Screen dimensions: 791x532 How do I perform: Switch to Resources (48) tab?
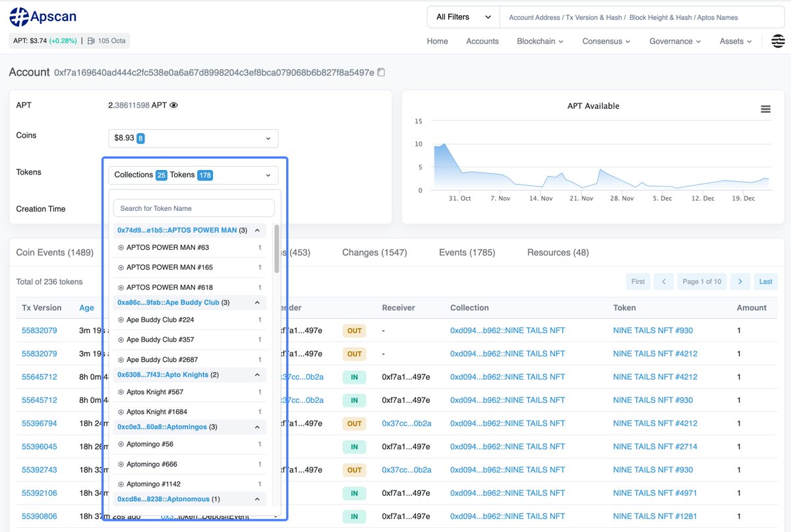558,252
